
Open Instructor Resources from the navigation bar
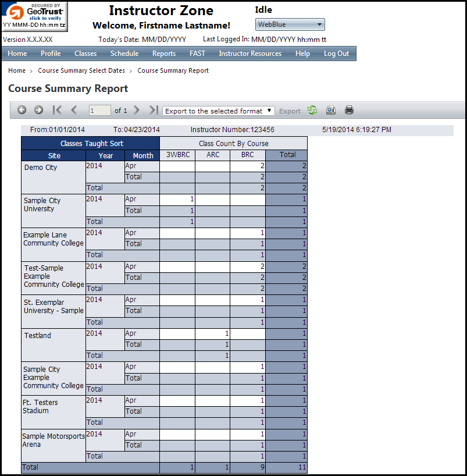point(251,53)
